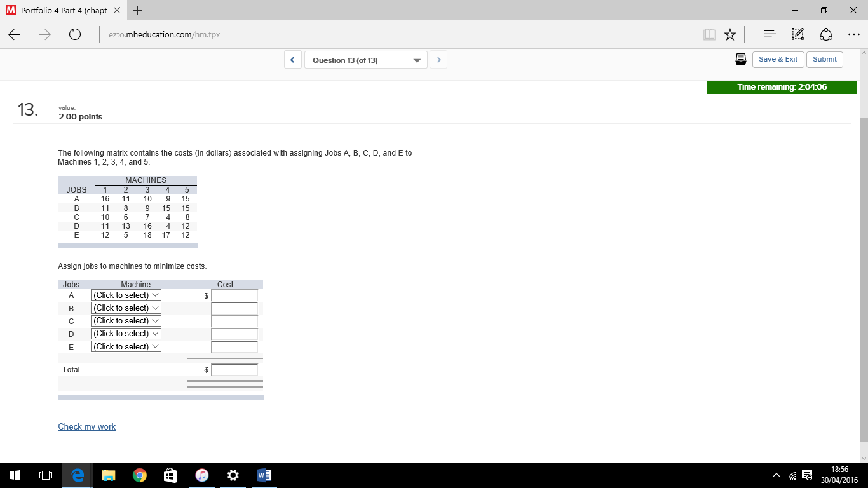The width and height of the screenshot is (868, 488).
Task: Submit the assignment
Action: (825, 59)
